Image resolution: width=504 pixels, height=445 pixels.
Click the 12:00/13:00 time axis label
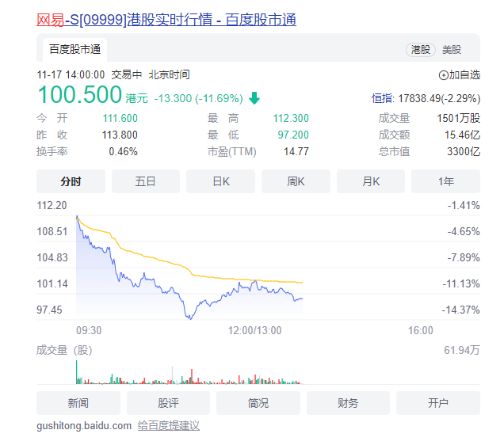click(x=254, y=330)
